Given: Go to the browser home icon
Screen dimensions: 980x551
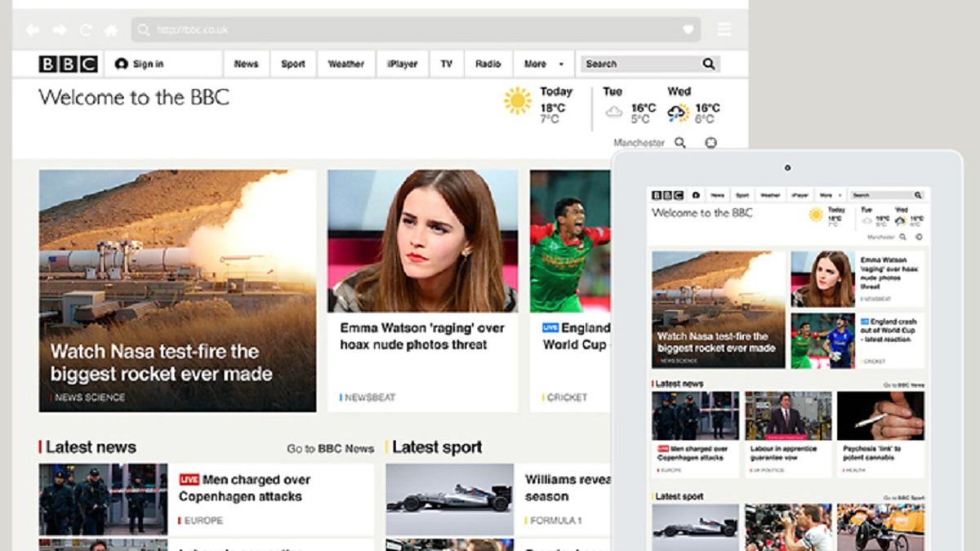Looking at the screenshot, I should [111, 30].
